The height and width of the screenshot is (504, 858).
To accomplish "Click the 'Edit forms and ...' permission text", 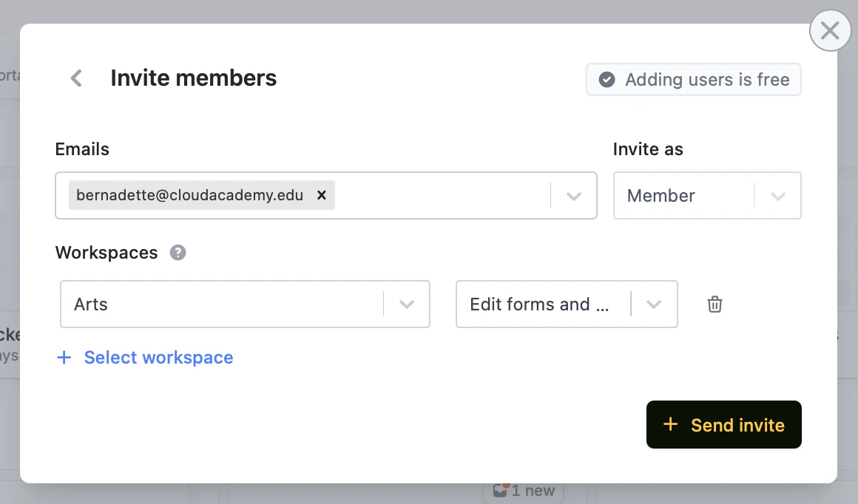I will tap(540, 304).
